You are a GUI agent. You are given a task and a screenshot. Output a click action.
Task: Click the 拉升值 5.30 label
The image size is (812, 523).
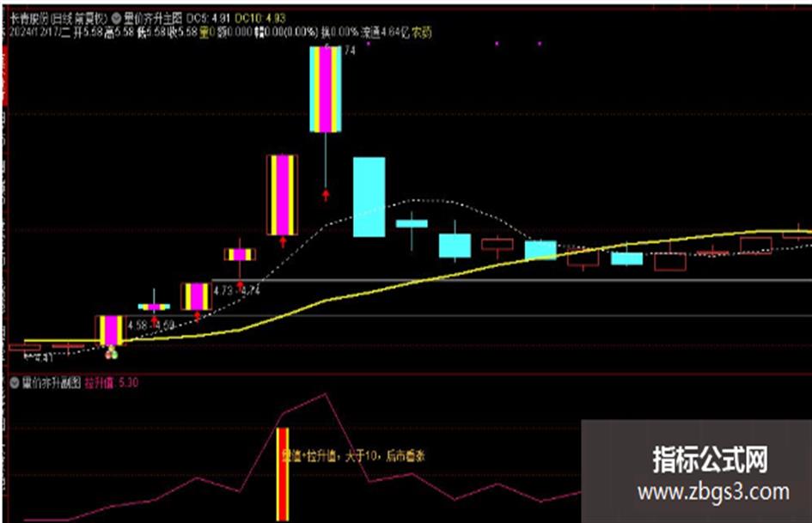(112, 383)
